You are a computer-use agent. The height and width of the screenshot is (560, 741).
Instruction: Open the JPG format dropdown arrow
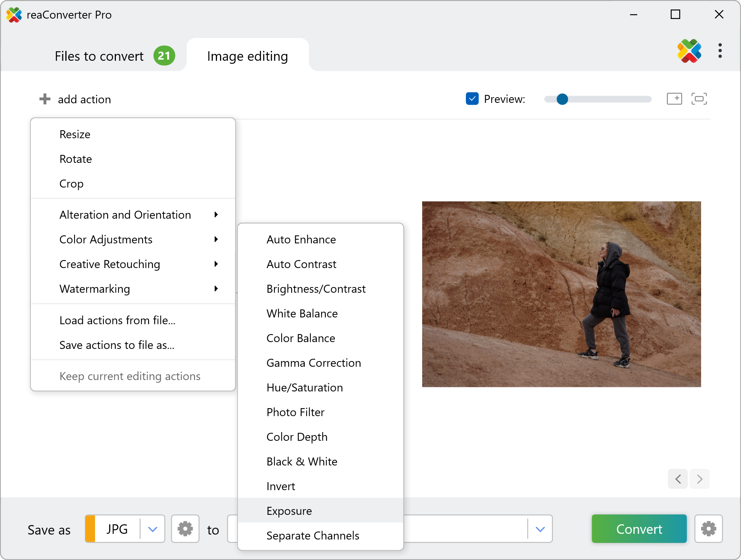pyautogui.click(x=153, y=529)
